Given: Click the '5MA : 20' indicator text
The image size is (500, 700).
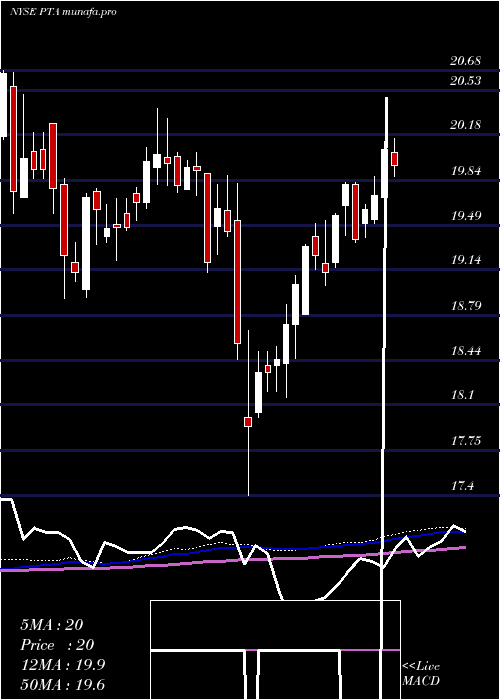Looking at the screenshot, I should [52, 625].
